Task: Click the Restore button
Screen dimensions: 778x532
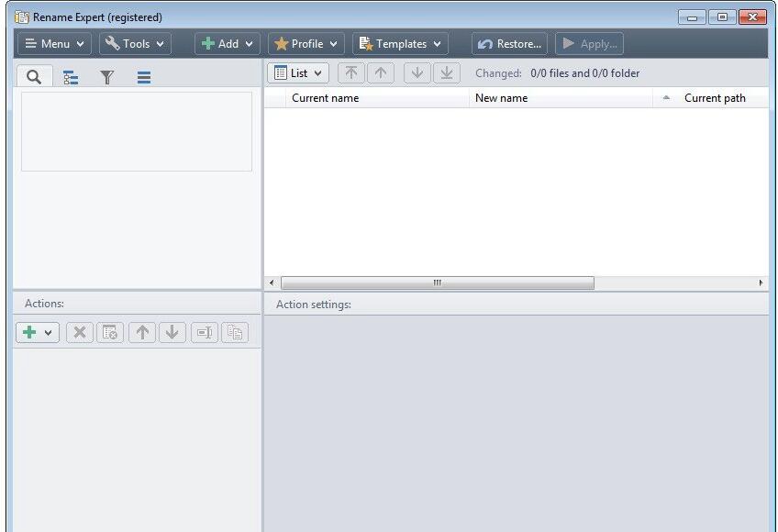Action: tap(509, 44)
